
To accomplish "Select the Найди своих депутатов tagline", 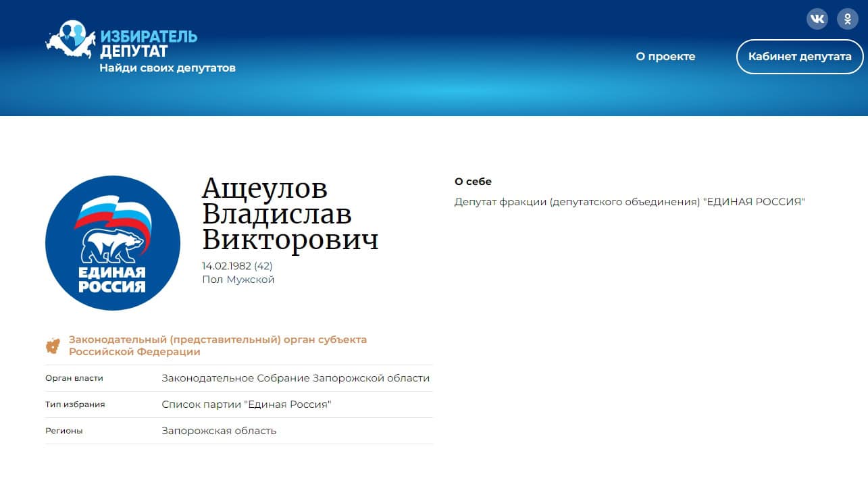I will pos(166,68).
